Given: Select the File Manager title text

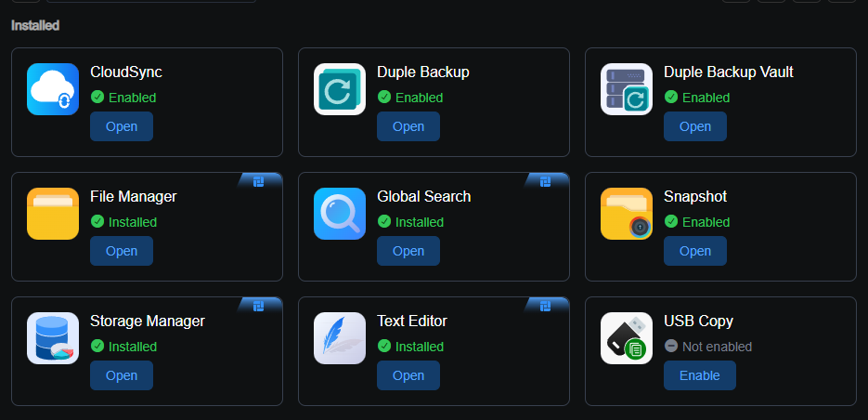Looking at the screenshot, I should 134,197.
